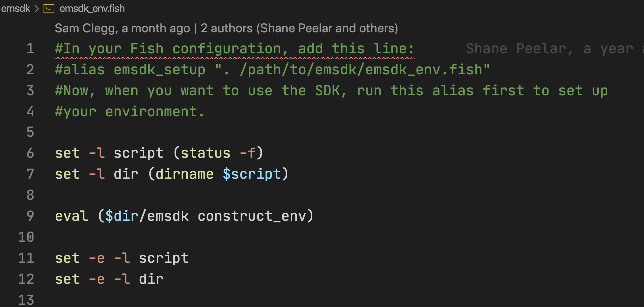This screenshot has width=644, height=307.
Task: Place cursor on empty line 5
Action: pyautogui.click(x=162, y=132)
